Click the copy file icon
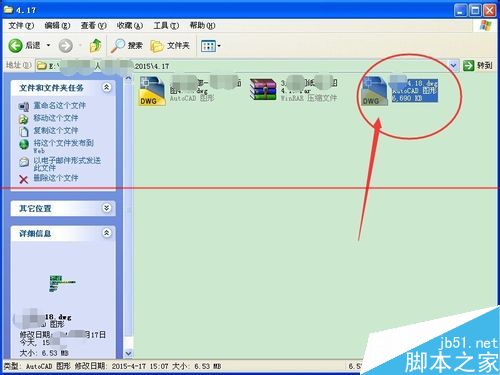The height and width of the screenshot is (375, 500). [x=24, y=131]
